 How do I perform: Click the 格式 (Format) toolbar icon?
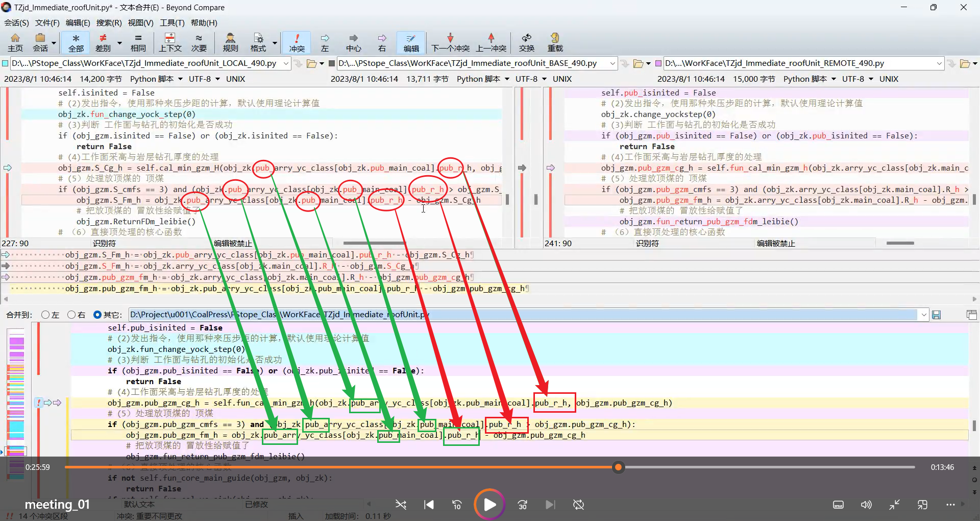click(258, 42)
